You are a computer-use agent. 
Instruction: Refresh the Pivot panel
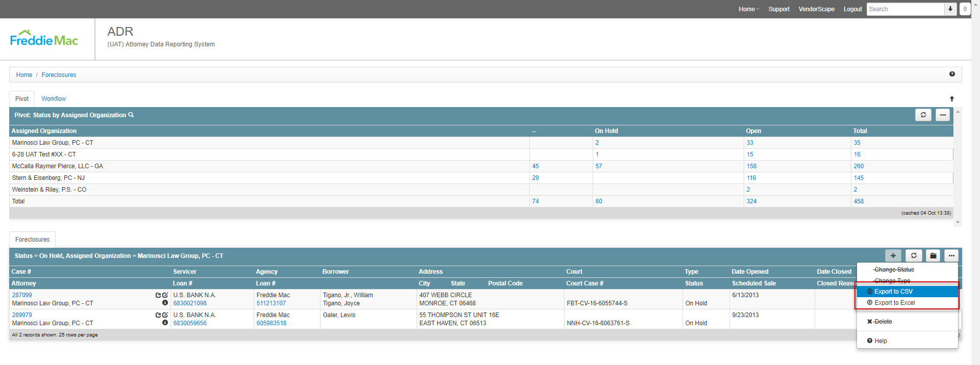pyautogui.click(x=923, y=115)
